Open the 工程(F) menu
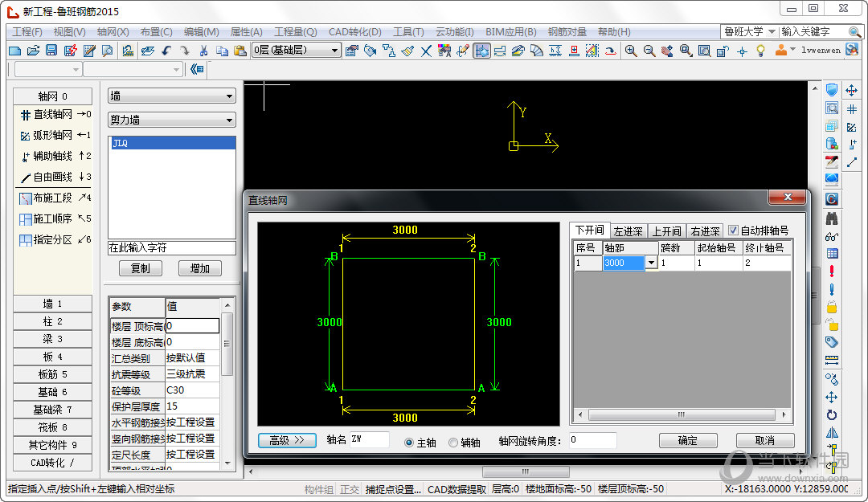The height and width of the screenshot is (502, 868). pyautogui.click(x=27, y=32)
